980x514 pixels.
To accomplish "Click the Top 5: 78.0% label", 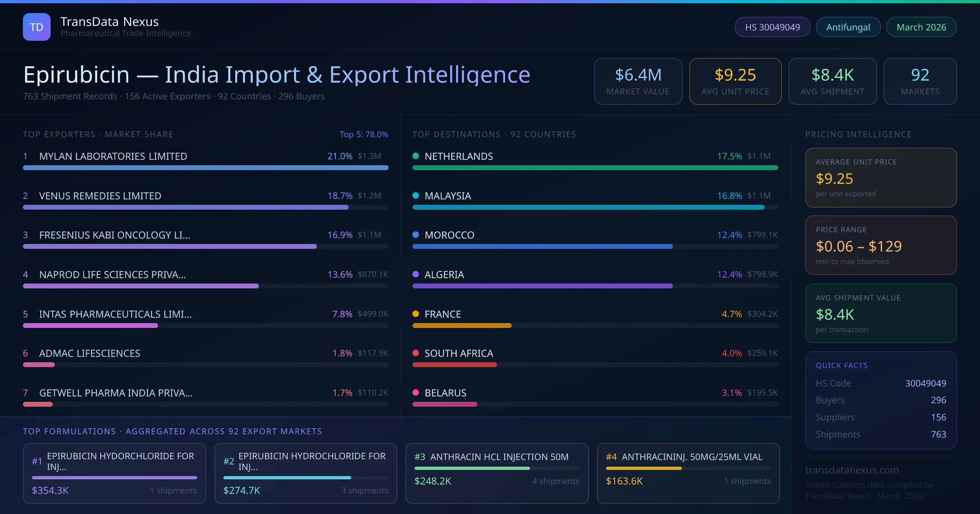I will click(x=363, y=134).
